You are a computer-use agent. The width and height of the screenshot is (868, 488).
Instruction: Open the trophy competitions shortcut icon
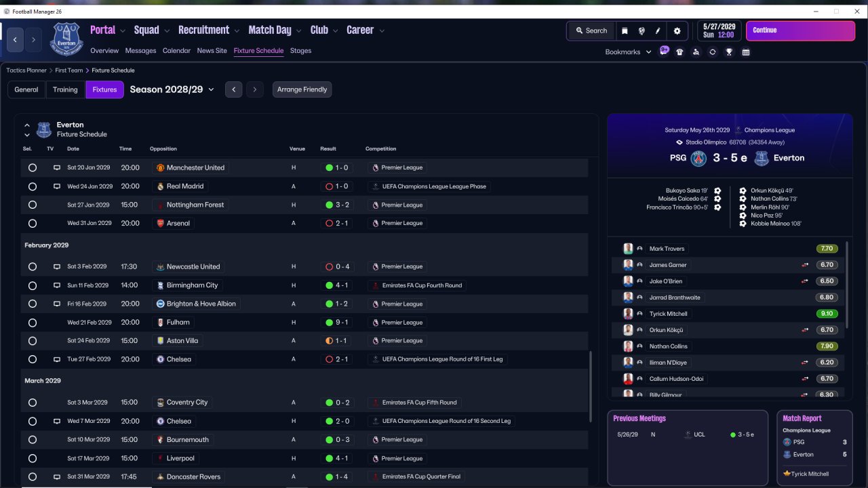(729, 52)
